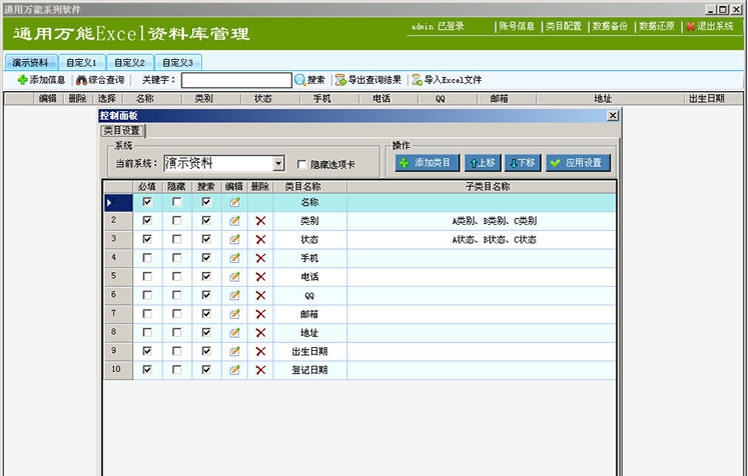Switch to the 自定义3 tab
This screenshot has width=748, height=476.
coord(178,62)
